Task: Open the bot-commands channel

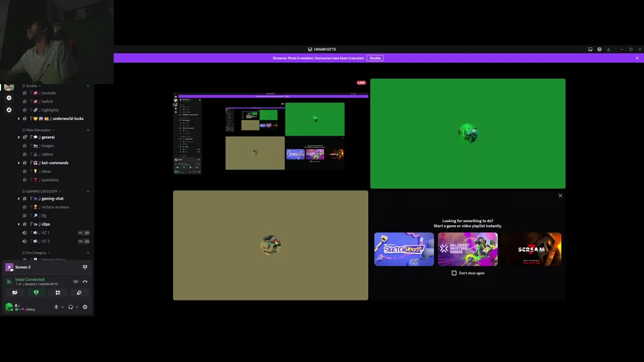Action: [54, 163]
